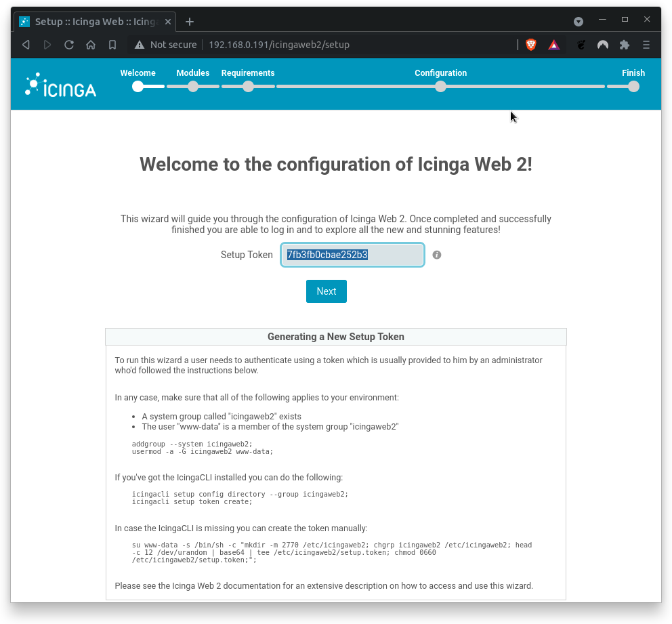Click the info icon beside Setup Token
The height and width of the screenshot is (624, 672).
[x=436, y=255]
